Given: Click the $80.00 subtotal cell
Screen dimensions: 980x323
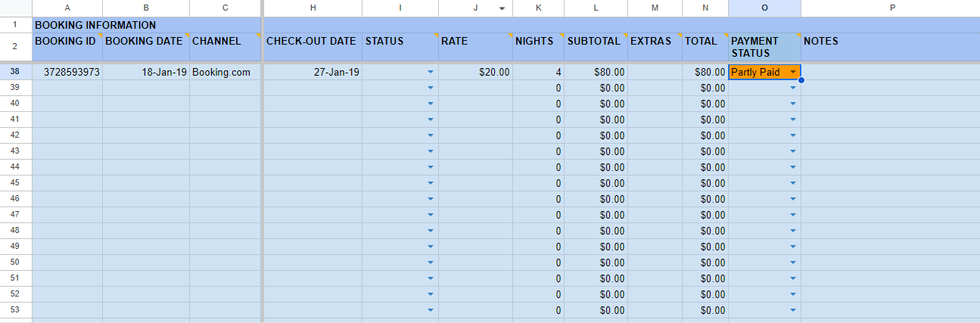Looking at the screenshot, I should tap(596, 72).
